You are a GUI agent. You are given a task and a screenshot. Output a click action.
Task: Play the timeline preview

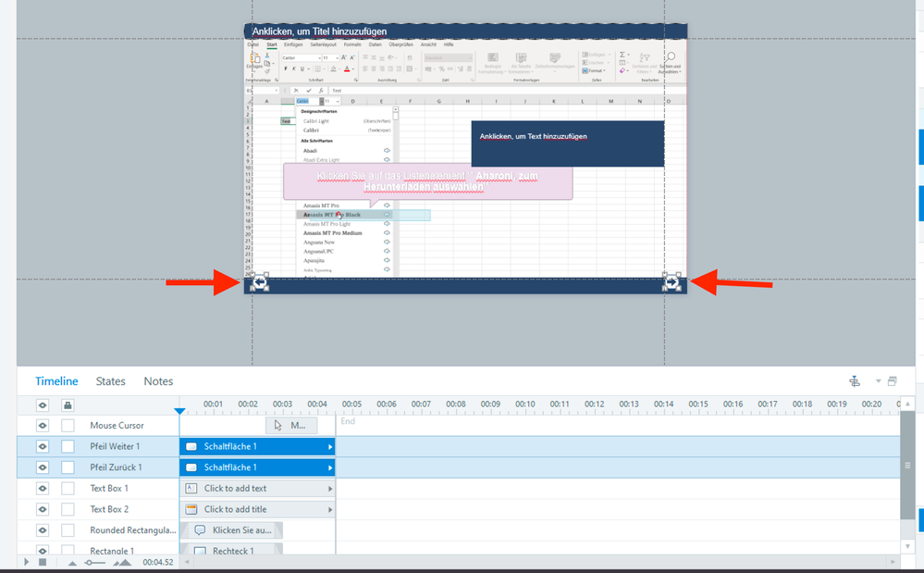tap(27, 563)
